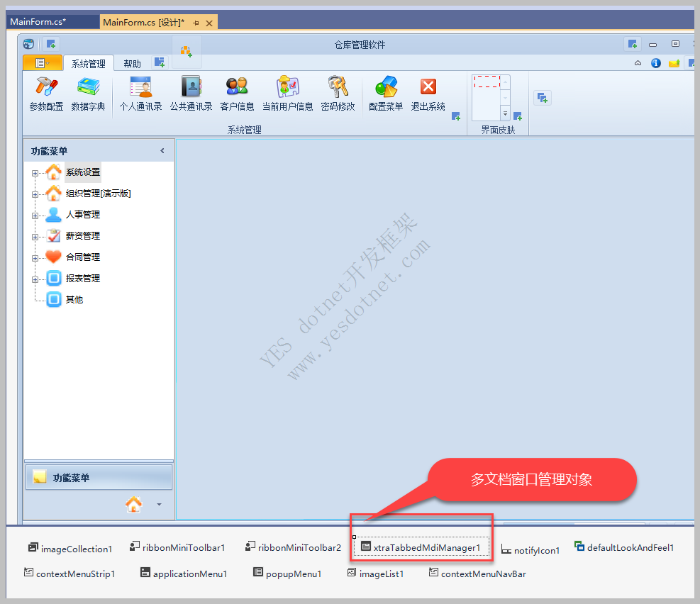Viewport: 700px width, 604px height.
Task: Add item to quick access toolbar
Action: [x=51, y=44]
